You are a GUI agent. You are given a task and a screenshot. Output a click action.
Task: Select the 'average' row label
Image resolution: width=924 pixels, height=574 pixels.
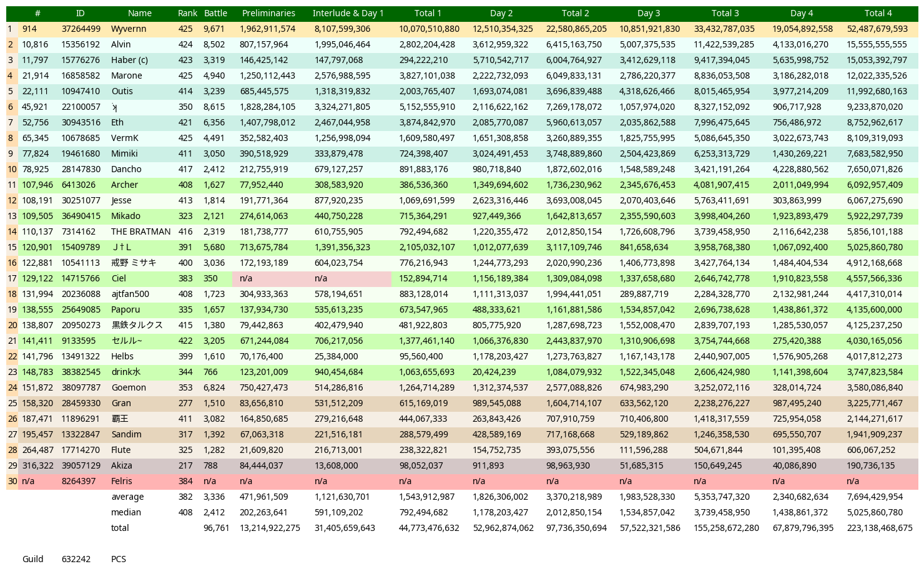coord(127,497)
